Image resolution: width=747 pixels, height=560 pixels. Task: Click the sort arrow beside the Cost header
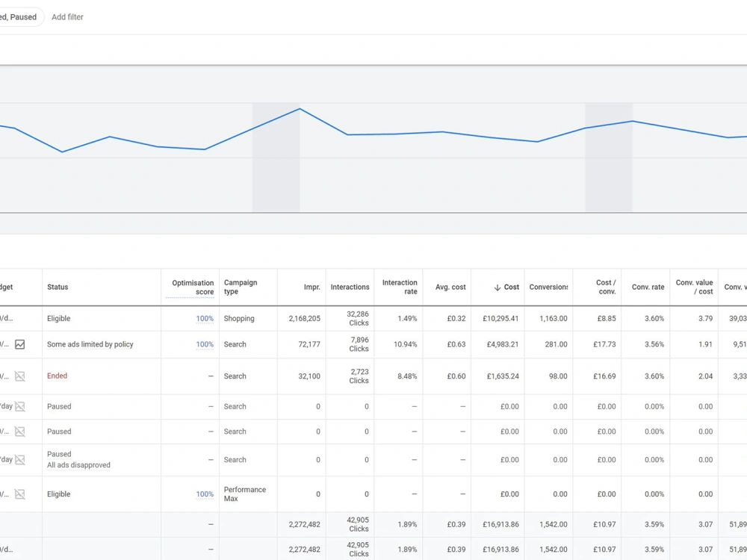[x=497, y=287]
